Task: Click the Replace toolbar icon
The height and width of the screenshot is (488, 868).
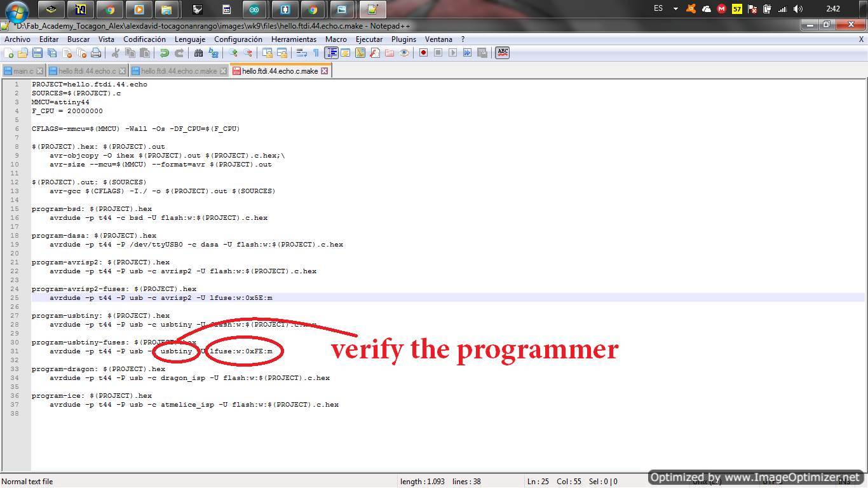Action: coord(213,53)
